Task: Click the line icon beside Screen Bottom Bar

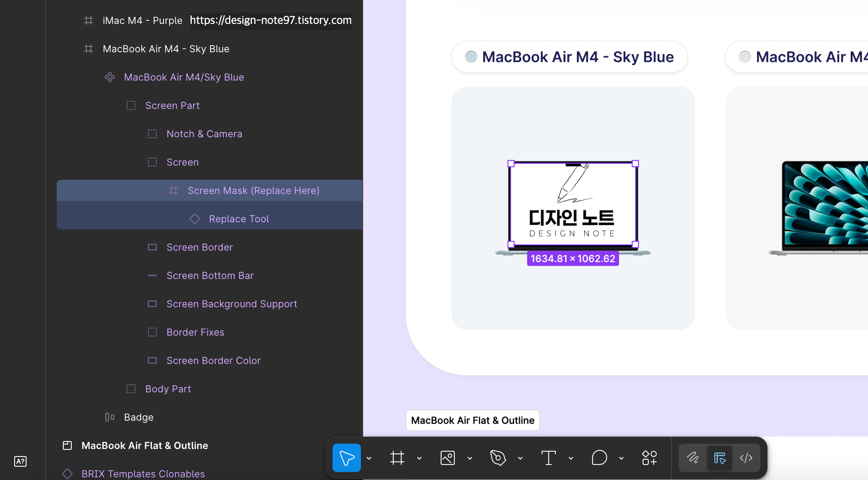Action: tap(152, 275)
